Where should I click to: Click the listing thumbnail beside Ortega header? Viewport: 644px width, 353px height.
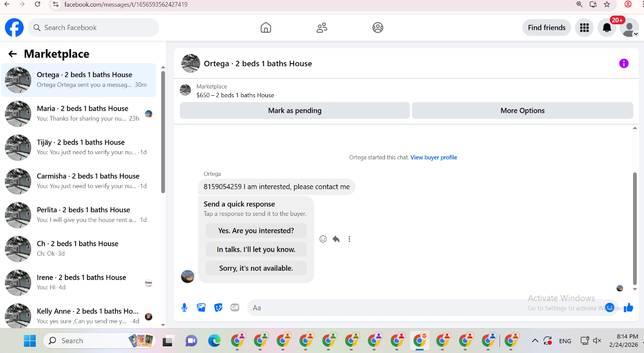coord(191,63)
